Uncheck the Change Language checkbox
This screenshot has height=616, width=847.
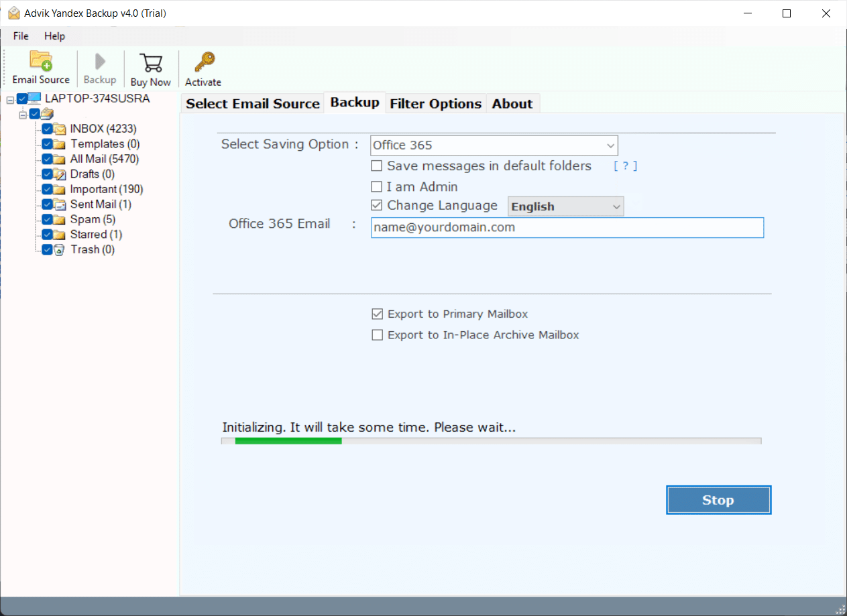point(377,205)
